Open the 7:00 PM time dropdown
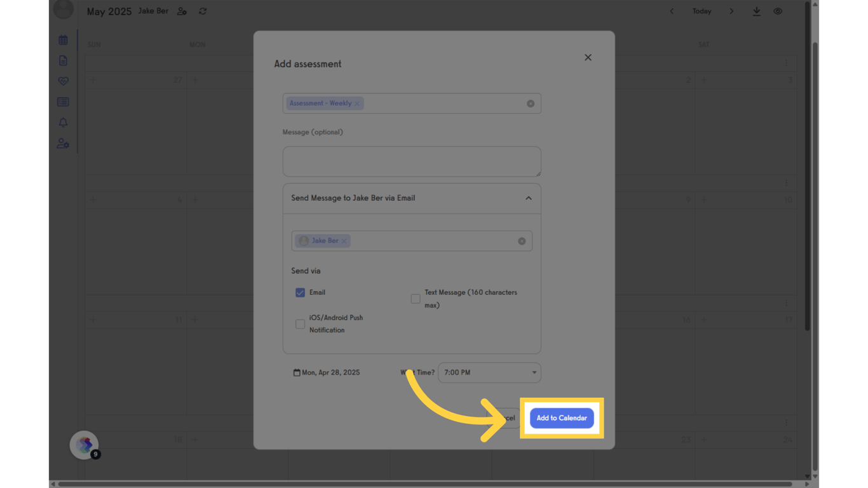 489,372
